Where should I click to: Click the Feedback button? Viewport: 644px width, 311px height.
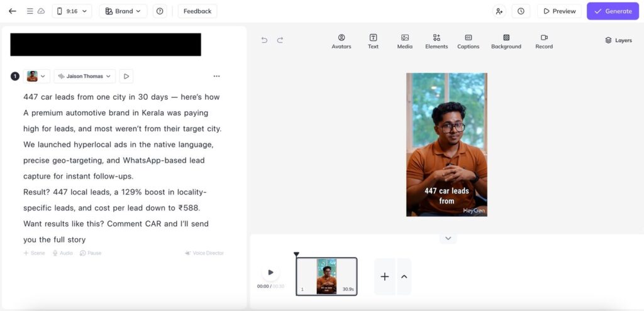[x=197, y=11]
